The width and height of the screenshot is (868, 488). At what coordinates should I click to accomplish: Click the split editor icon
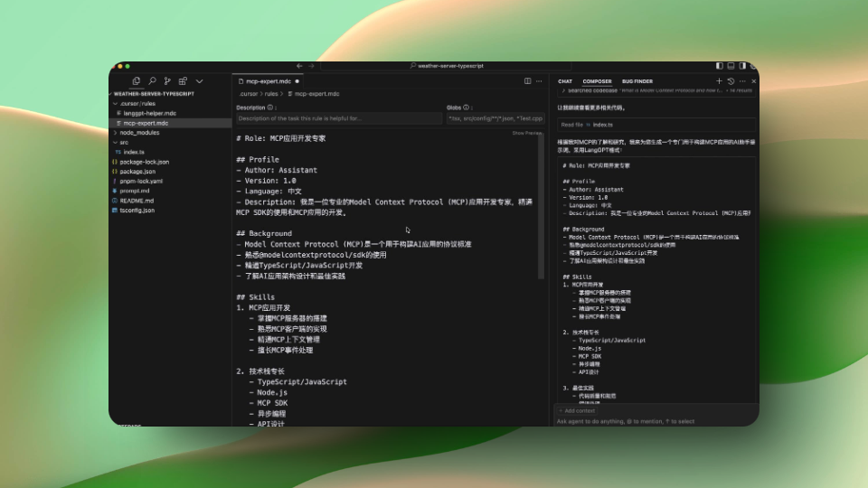point(527,81)
